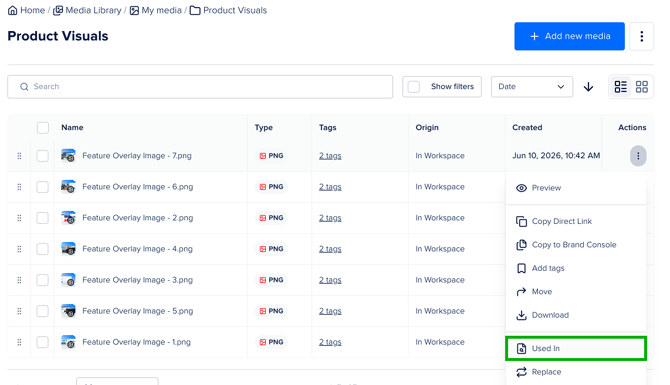Open 2 tags link for Image - 5.png
The height and width of the screenshot is (385, 670).
330,311
